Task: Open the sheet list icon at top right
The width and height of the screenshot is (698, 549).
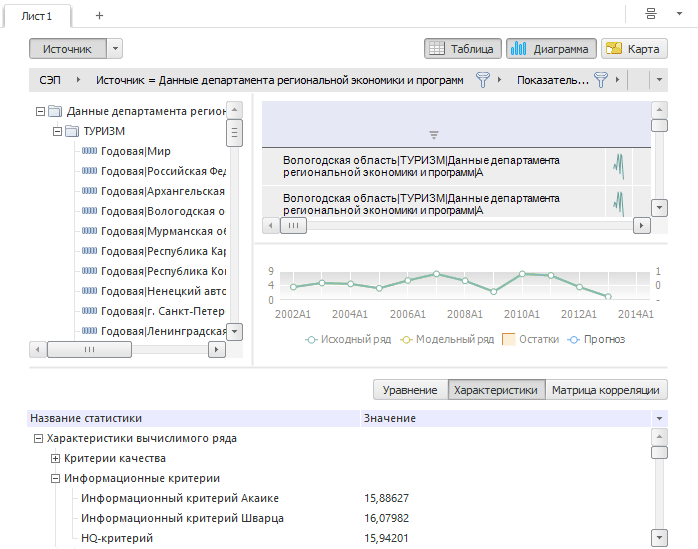Action: pos(651,14)
